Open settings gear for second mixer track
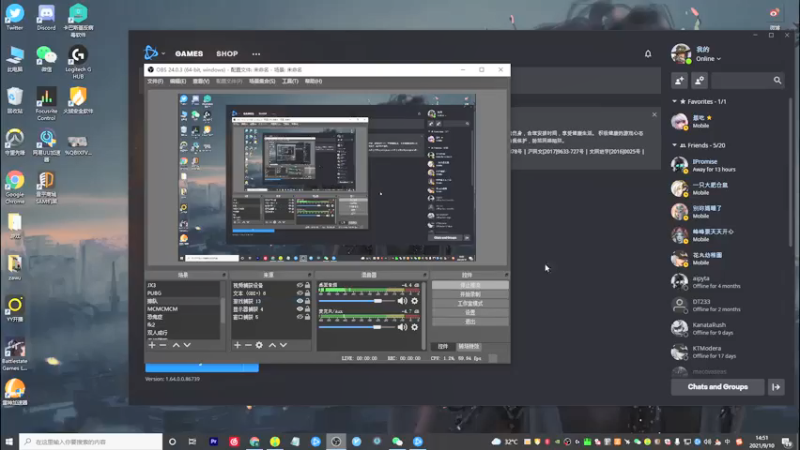 414,327
